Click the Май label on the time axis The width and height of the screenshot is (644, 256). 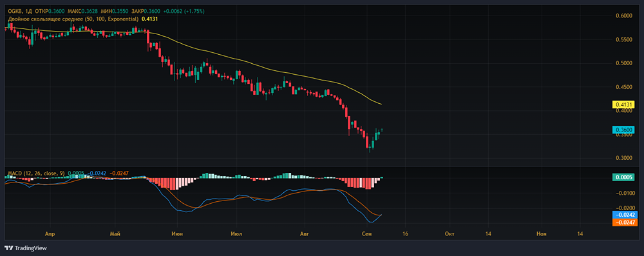115,234
